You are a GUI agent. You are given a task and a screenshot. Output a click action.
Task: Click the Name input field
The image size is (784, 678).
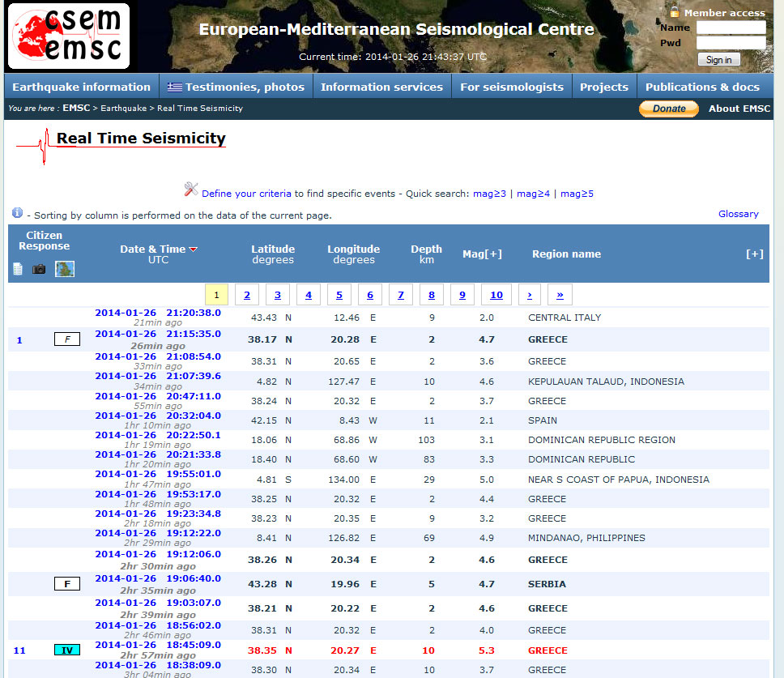click(731, 28)
